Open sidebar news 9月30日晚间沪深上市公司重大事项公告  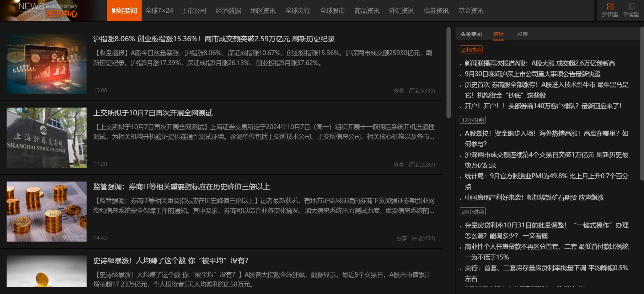[532, 74]
